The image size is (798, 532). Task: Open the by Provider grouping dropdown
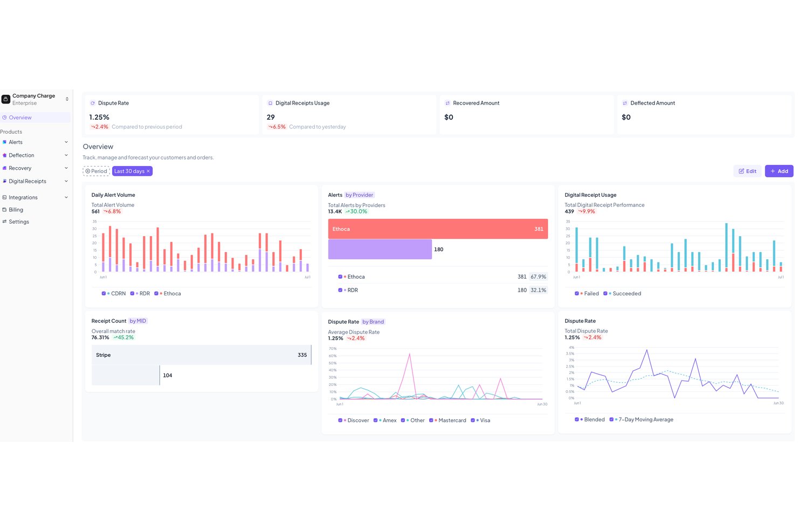coord(360,195)
